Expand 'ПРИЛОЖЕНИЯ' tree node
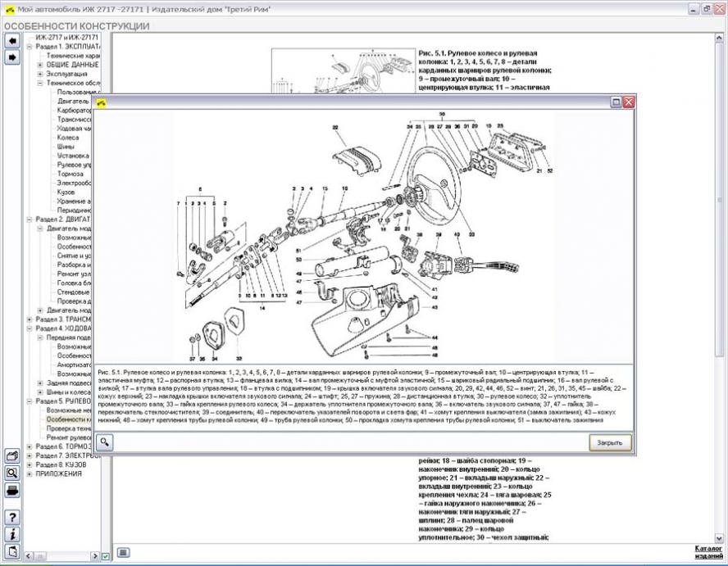The width and height of the screenshot is (728, 566). point(30,474)
